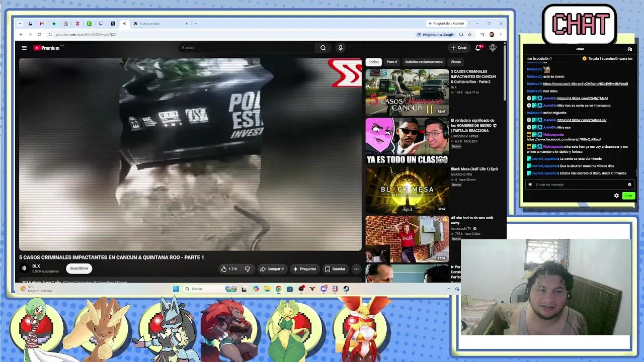
Task: Open Steam from the taskbar
Action: (x=346, y=289)
